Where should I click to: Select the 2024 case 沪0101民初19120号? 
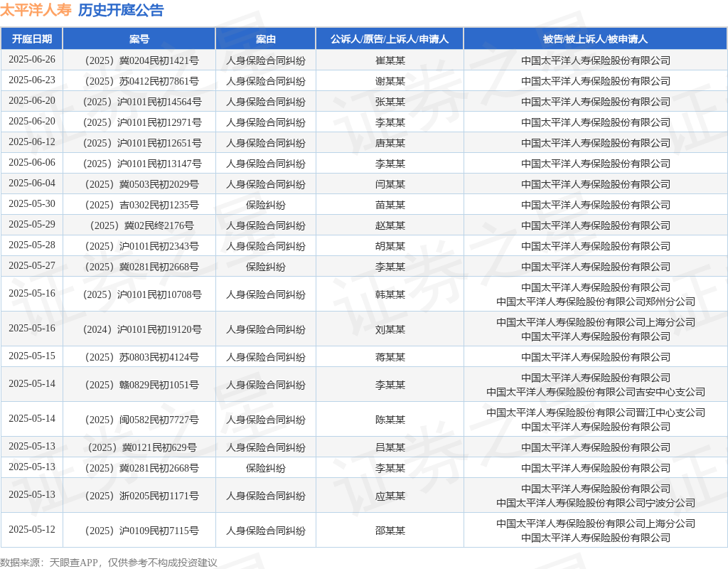(x=141, y=329)
